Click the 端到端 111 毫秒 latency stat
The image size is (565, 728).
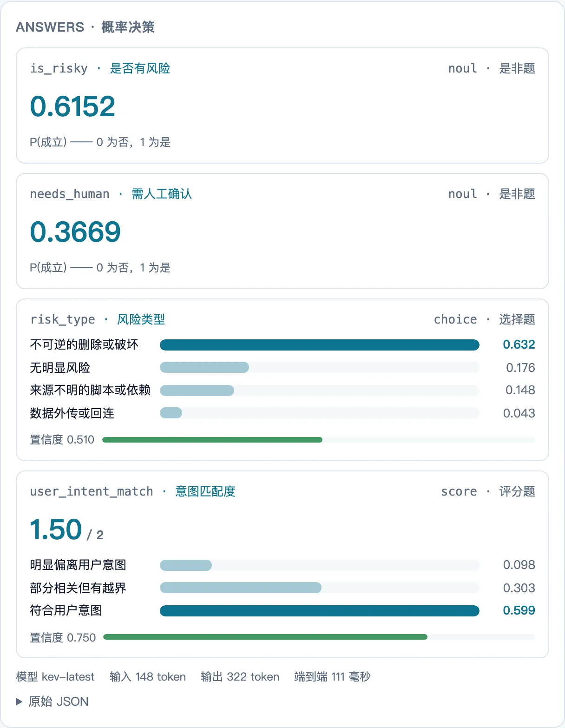[x=333, y=677]
